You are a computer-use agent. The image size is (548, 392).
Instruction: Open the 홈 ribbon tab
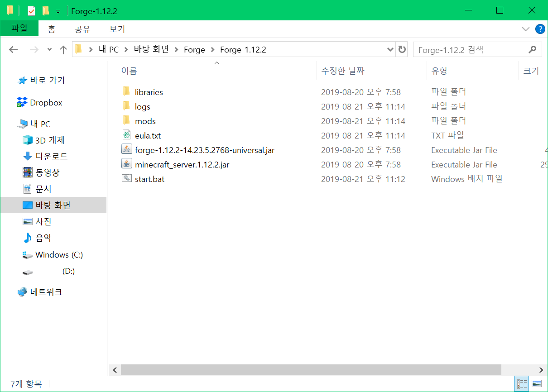coord(52,29)
